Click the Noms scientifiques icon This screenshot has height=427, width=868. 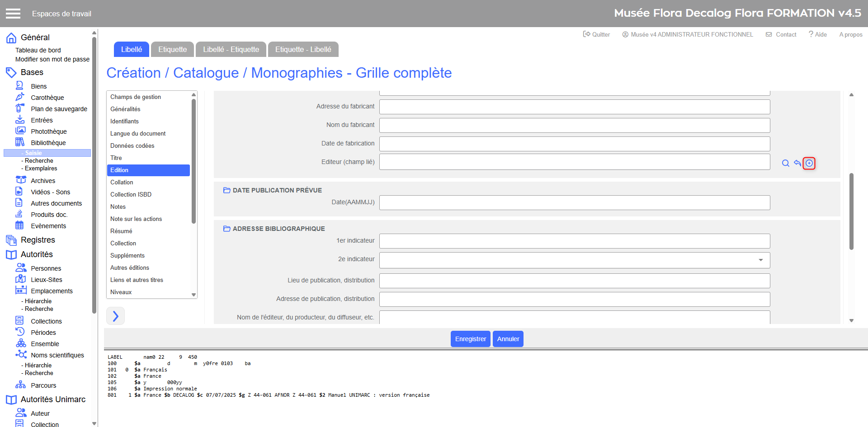coord(21,355)
